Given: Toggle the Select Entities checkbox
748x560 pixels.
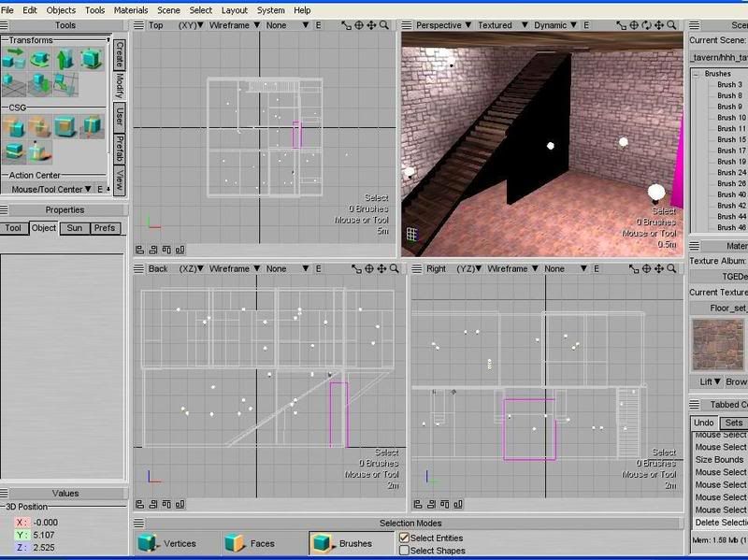Looking at the screenshot, I should click(405, 538).
